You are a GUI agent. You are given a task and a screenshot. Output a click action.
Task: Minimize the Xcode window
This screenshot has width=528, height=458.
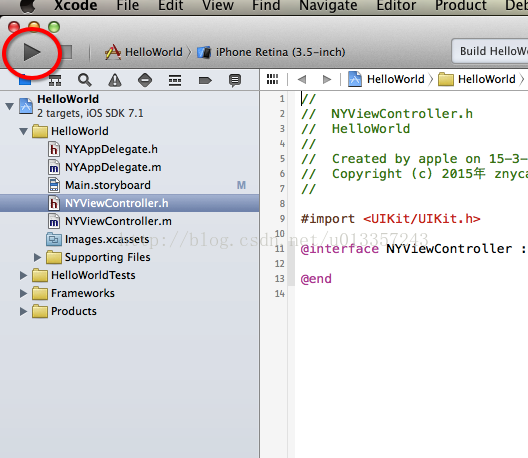[x=34, y=27]
